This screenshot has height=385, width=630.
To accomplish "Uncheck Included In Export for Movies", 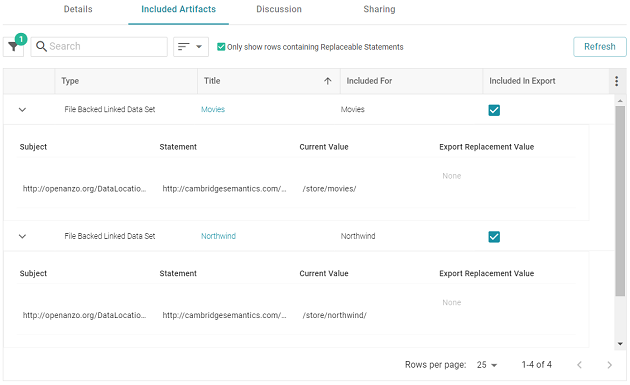I will pyautogui.click(x=494, y=110).
